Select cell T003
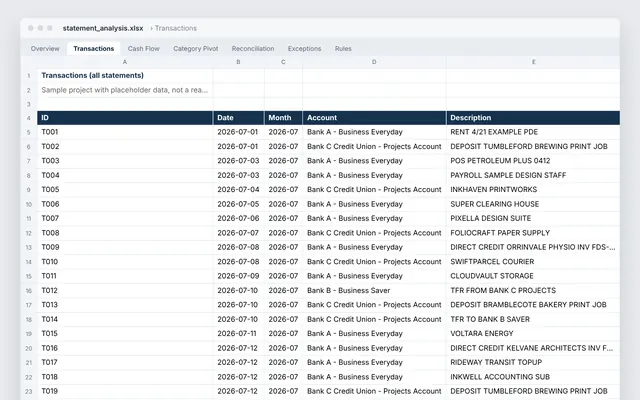Image resolution: width=640 pixels, height=400 pixels. [x=124, y=161]
